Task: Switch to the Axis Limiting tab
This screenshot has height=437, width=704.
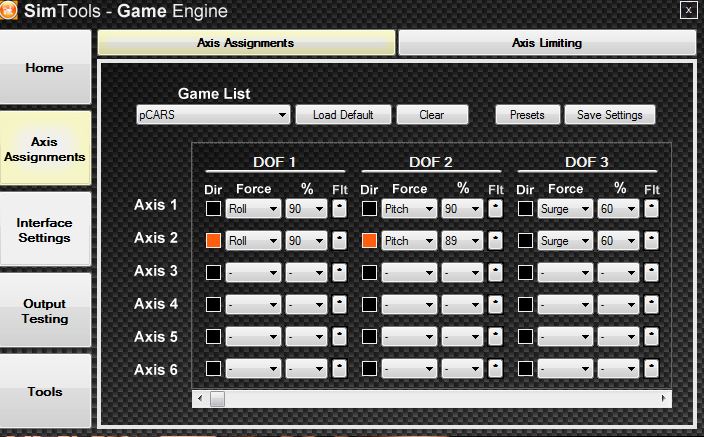Action: pyautogui.click(x=547, y=43)
